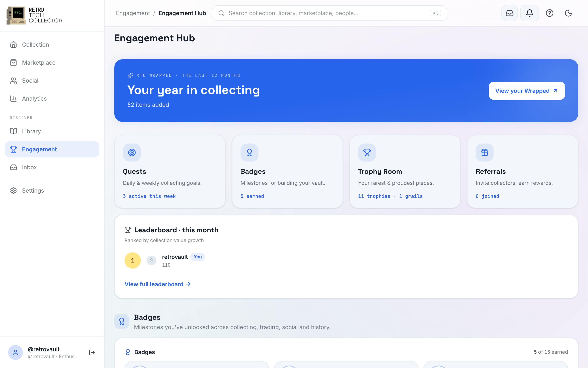Open the Trophy Room card

(405, 172)
